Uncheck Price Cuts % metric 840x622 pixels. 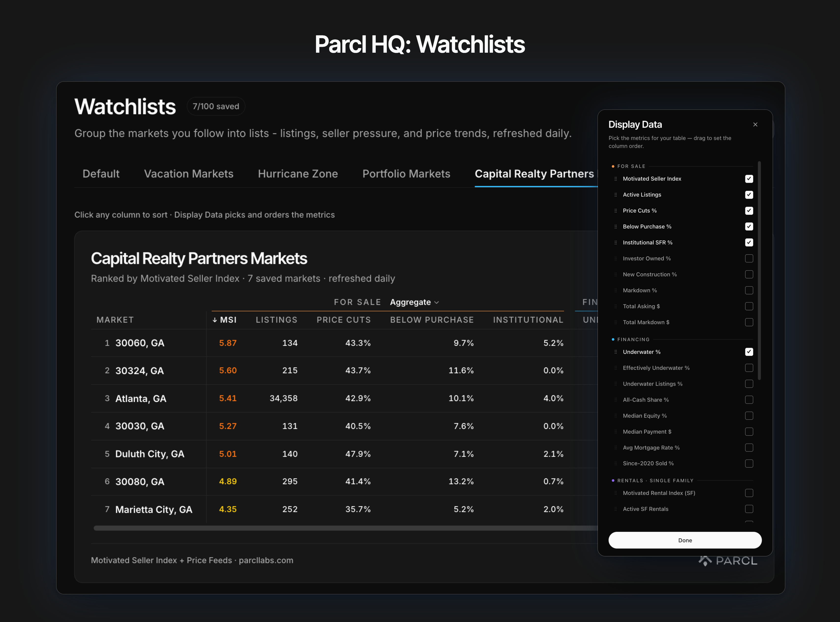pos(749,211)
